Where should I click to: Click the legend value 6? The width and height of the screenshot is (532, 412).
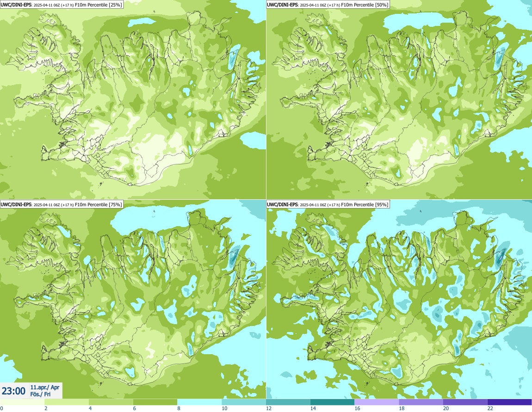click(x=134, y=408)
